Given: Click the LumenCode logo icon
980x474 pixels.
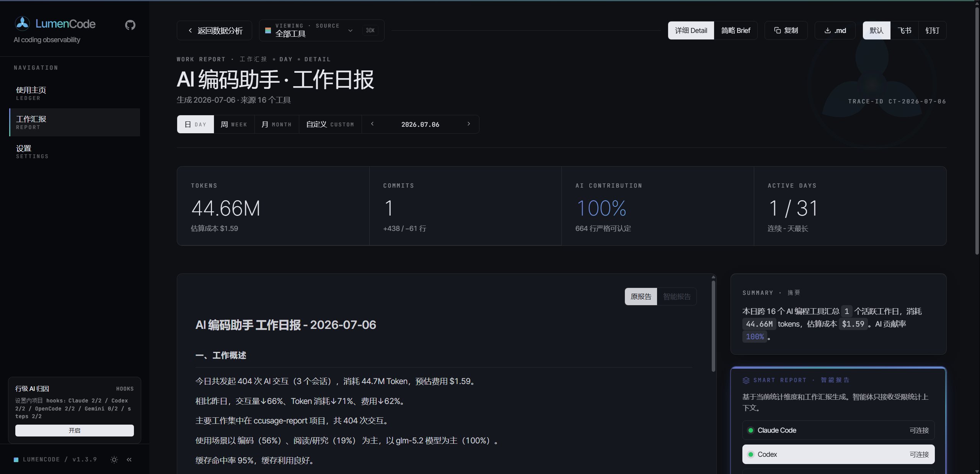Looking at the screenshot, I should pos(22,24).
